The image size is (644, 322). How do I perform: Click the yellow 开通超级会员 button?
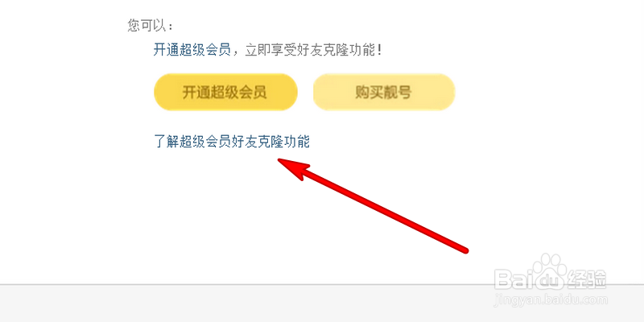point(225,92)
